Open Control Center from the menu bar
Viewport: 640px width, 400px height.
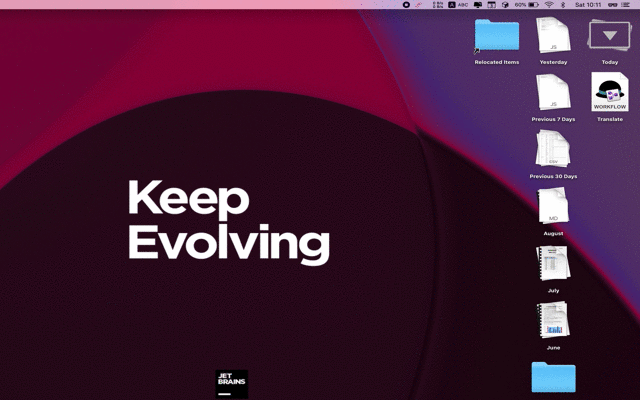tap(628, 5)
